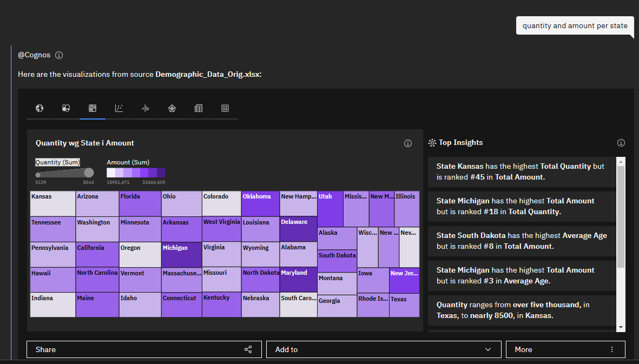Switch to the packed bubble chart tab
Screen dimensions: 639x364
66,108
